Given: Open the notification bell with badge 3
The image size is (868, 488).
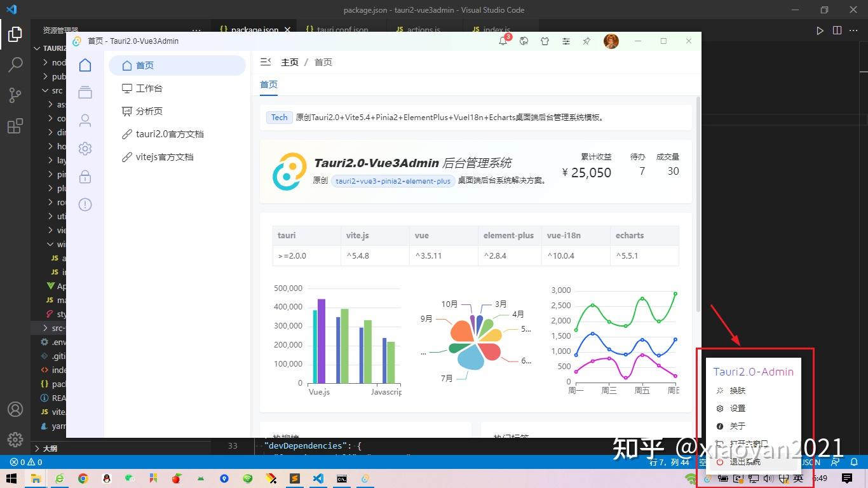Looking at the screenshot, I should [x=503, y=41].
